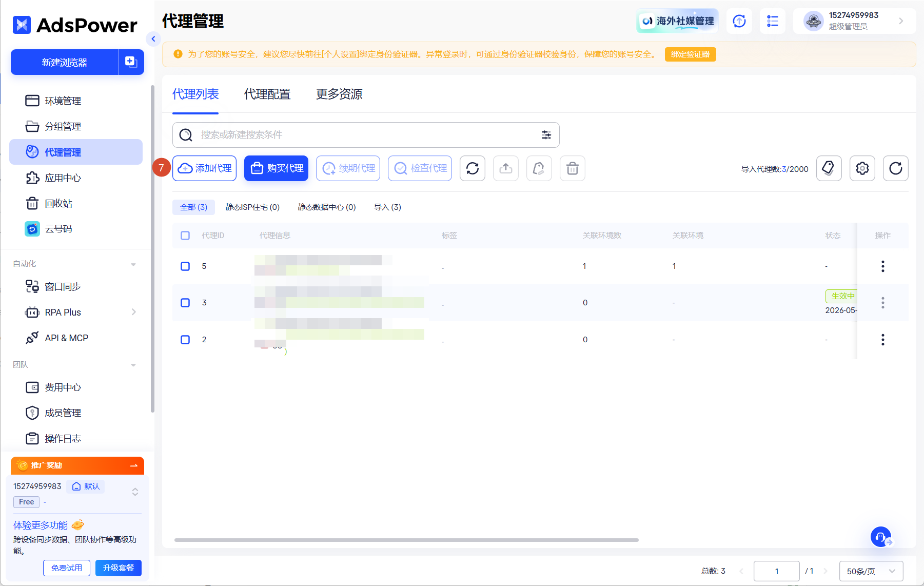The image size is (924, 586).
Task: Open 环境管理 in the sidebar
Action: click(76, 101)
